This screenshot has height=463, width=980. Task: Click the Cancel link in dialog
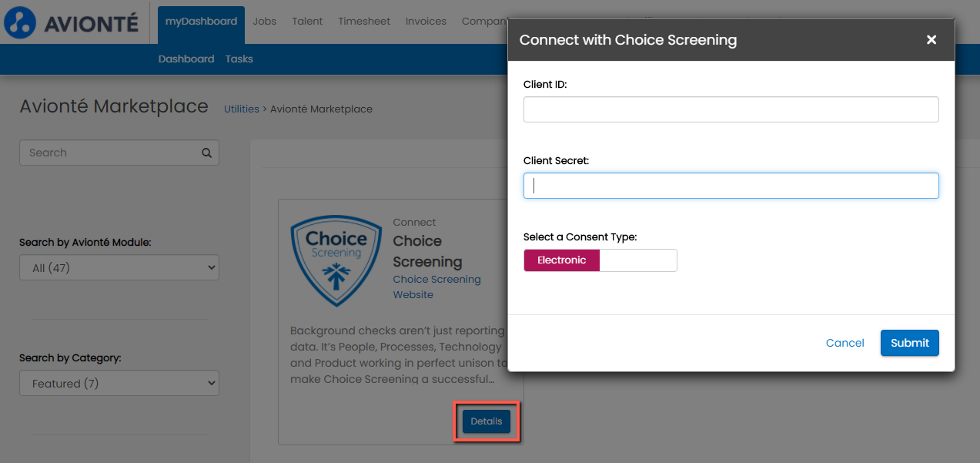click(845, 343)
